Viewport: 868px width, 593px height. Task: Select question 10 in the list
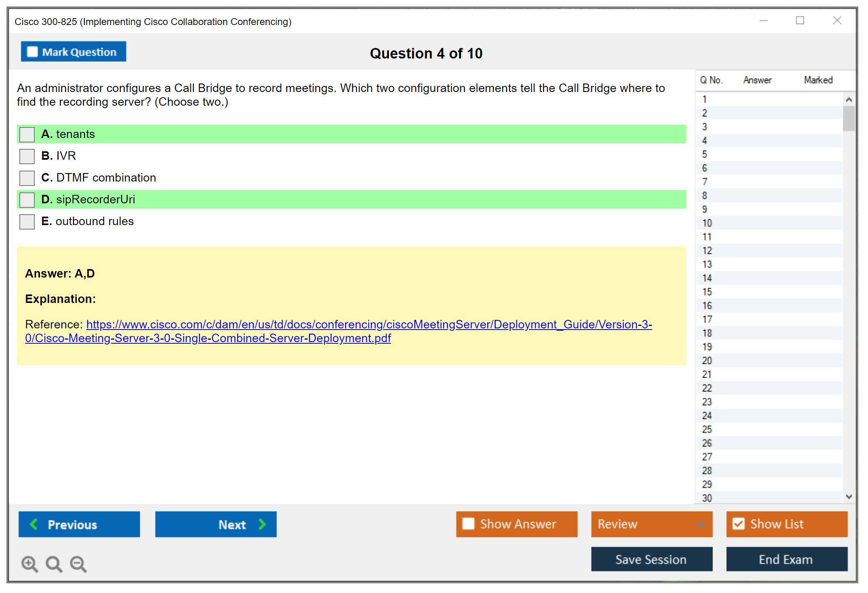(x=707, y=223)
